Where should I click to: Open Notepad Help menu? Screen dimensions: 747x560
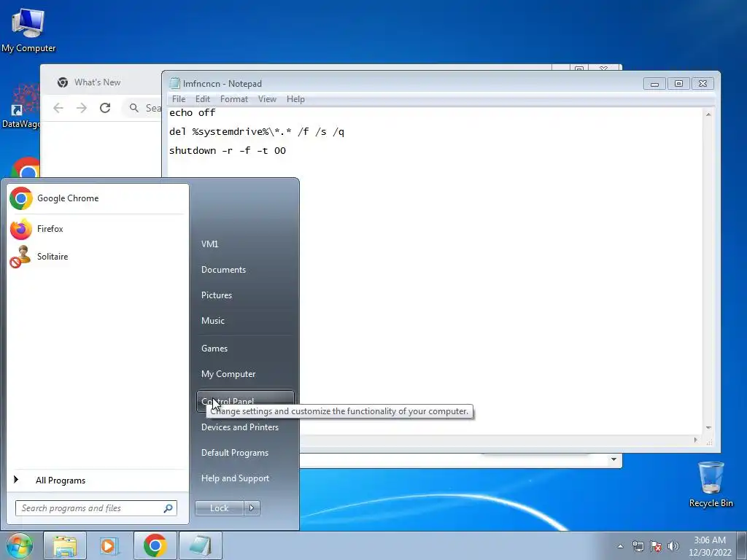pos(295,99)
